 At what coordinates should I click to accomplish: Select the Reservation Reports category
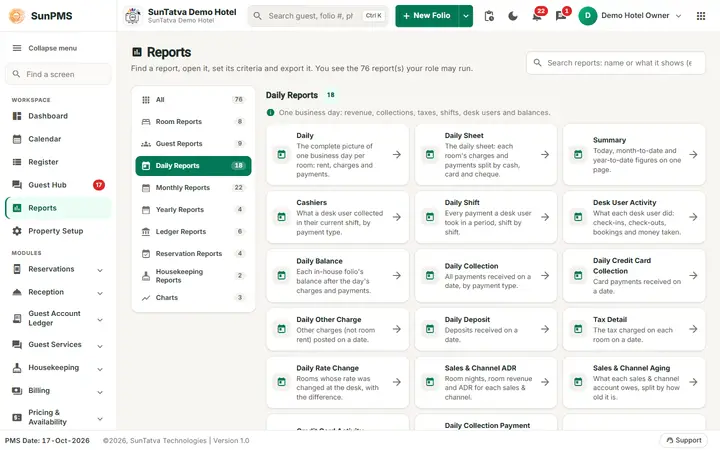pyautogui.click(x=193, y=253)
